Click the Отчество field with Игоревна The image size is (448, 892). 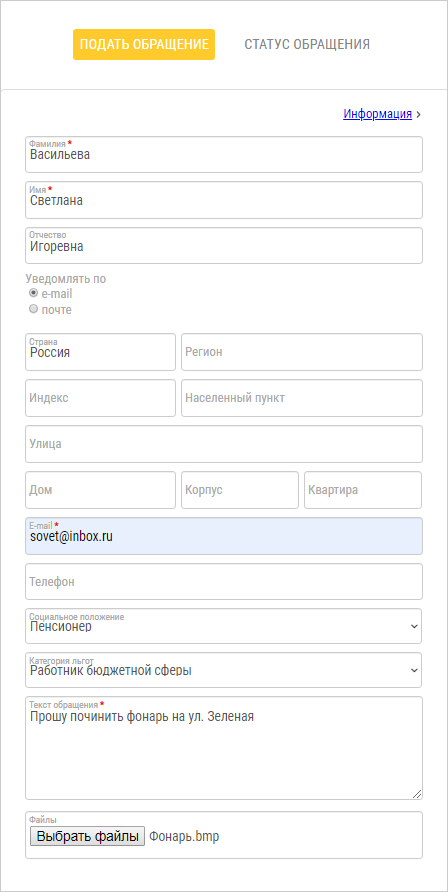[224, 246]
